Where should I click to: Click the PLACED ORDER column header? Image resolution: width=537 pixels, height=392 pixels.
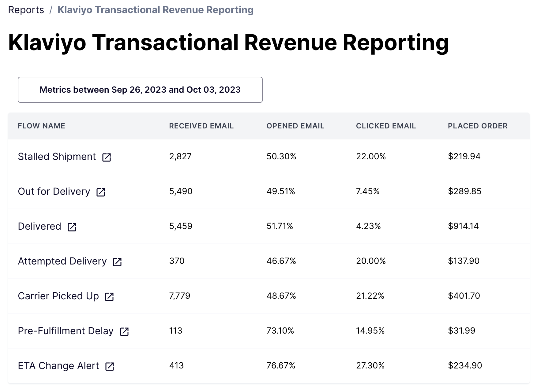pyautogui.click(x=478, y=126)
